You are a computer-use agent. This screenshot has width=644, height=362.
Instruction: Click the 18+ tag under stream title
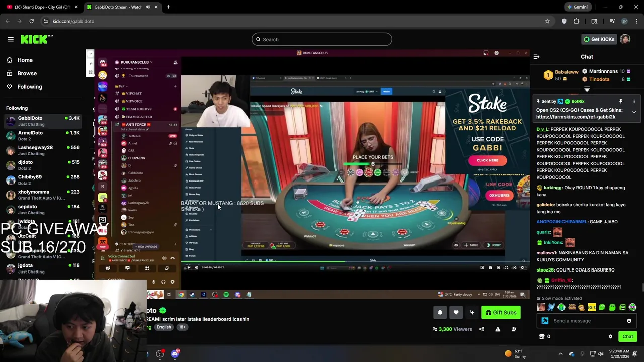pyautogui.click(x=182, y=327)
